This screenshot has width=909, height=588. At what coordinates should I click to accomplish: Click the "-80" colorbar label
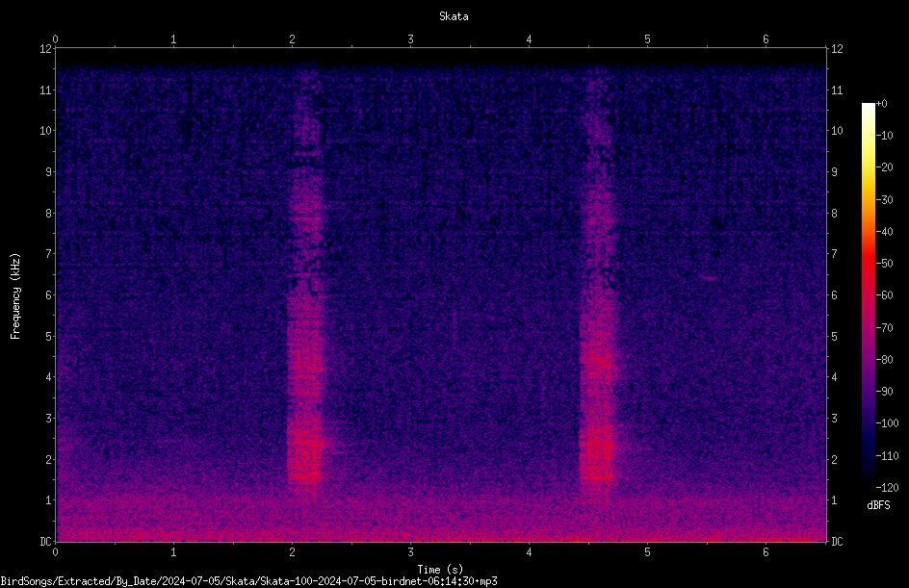(x=884, y=360)
